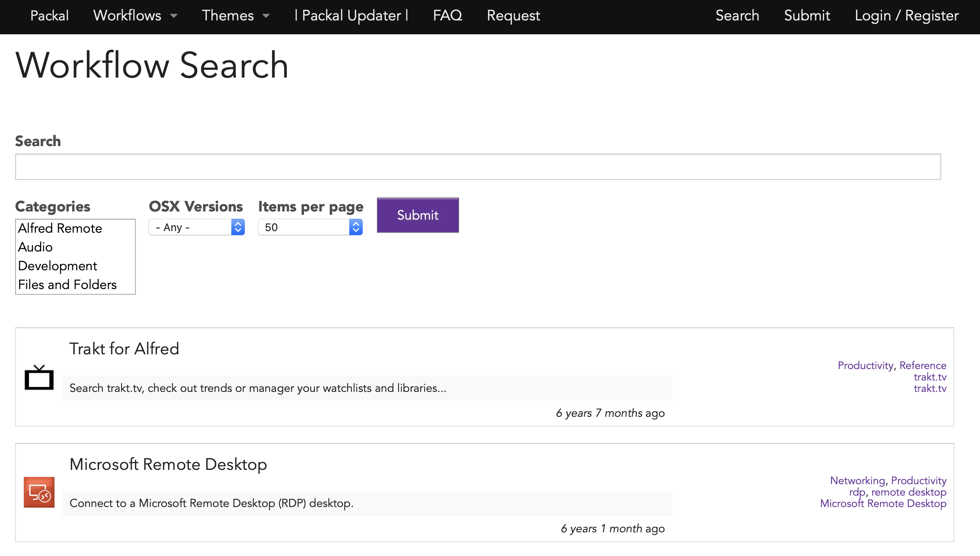
Task: Click the Trakt description 'Search trakt.tv...' text
Action: 258,388
